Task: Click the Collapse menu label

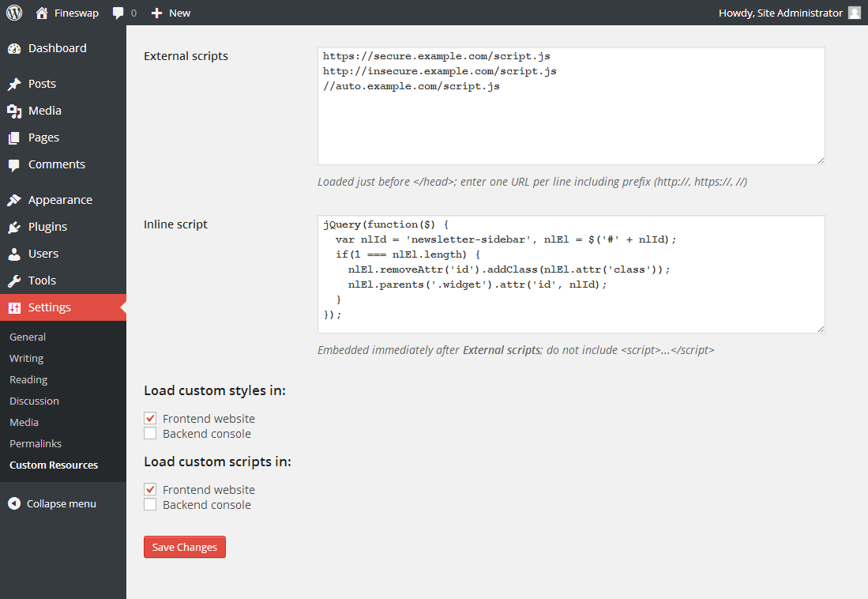Action: 62,503
